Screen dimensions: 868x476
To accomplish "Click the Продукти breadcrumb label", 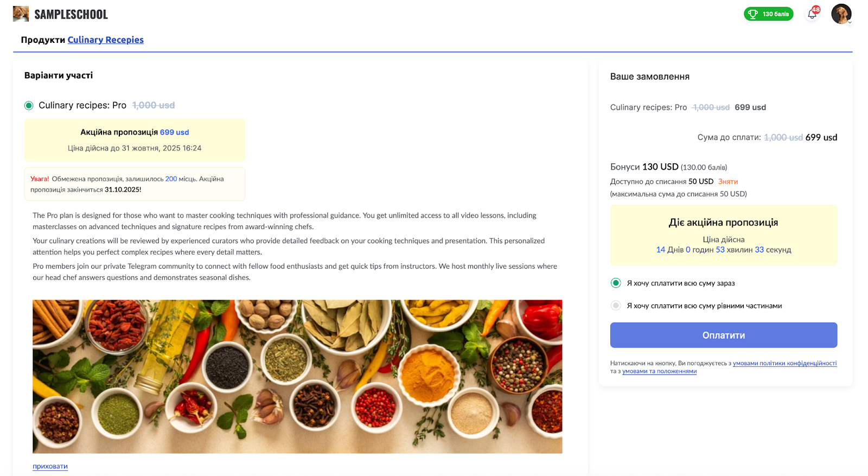I will (43, 40).
